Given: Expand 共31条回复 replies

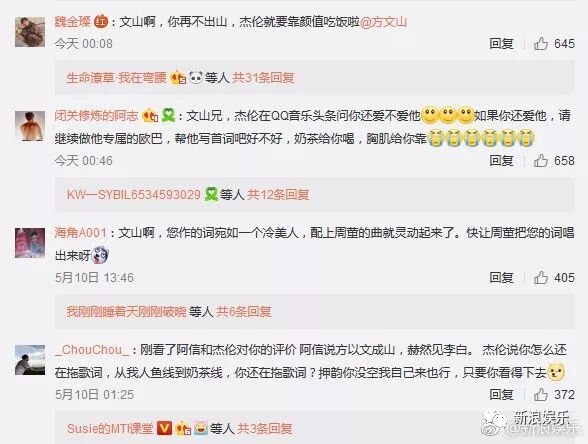Looking at the screenshot, I should coord(263,78).
